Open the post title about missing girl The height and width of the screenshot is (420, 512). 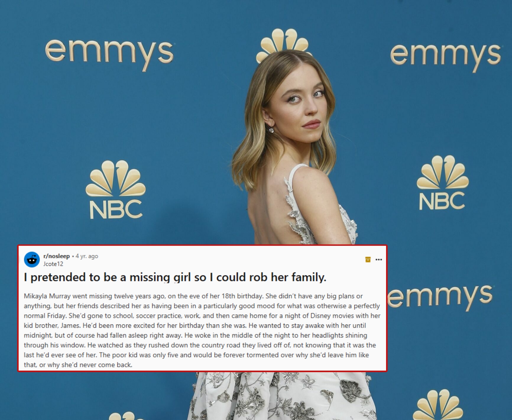coord(175,277)
